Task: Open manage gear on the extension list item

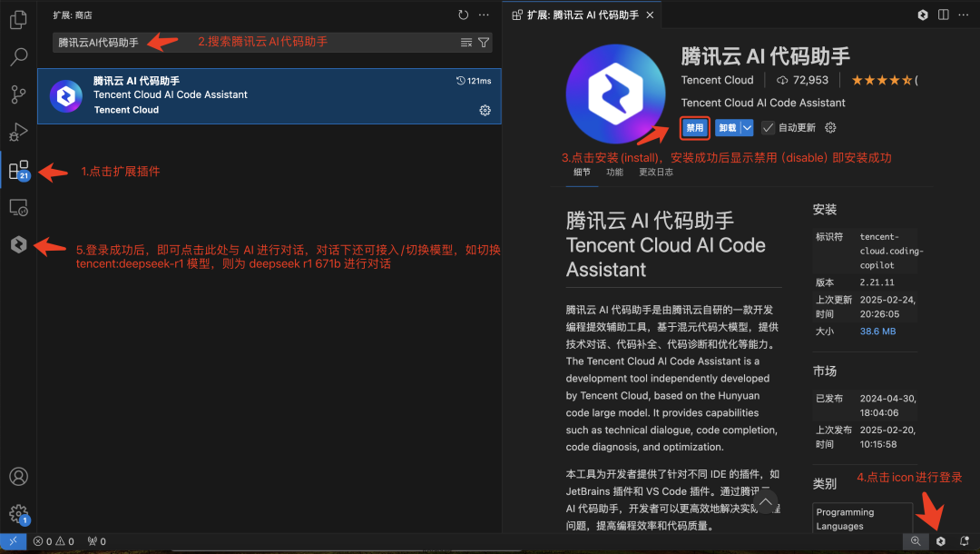Action: [485, 111]
